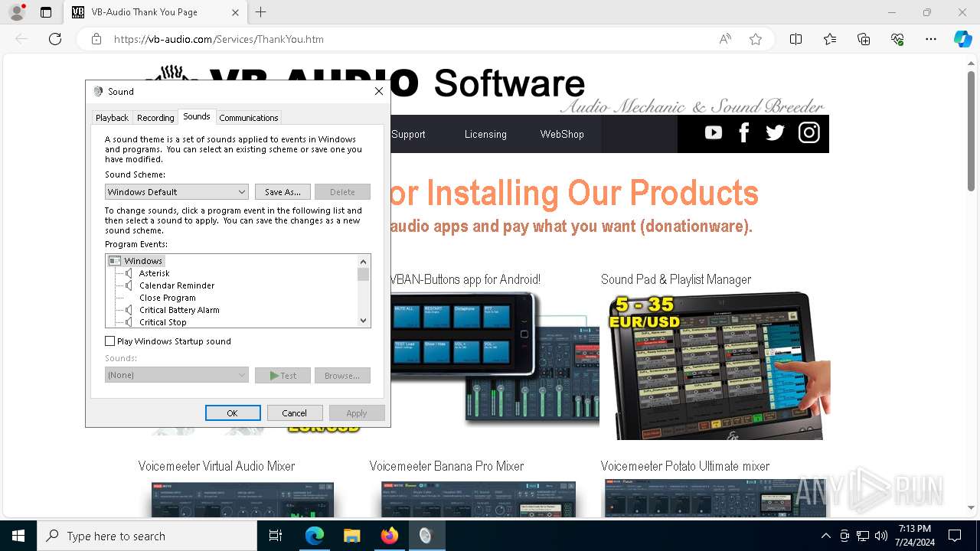Open VB-Audio Facebook page icon
980x551 pixels.
pos(743,133)
